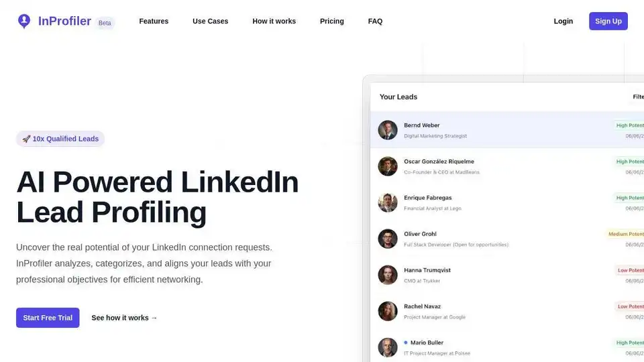
Task: Go to Use Cases section
Action: point(210,21)
